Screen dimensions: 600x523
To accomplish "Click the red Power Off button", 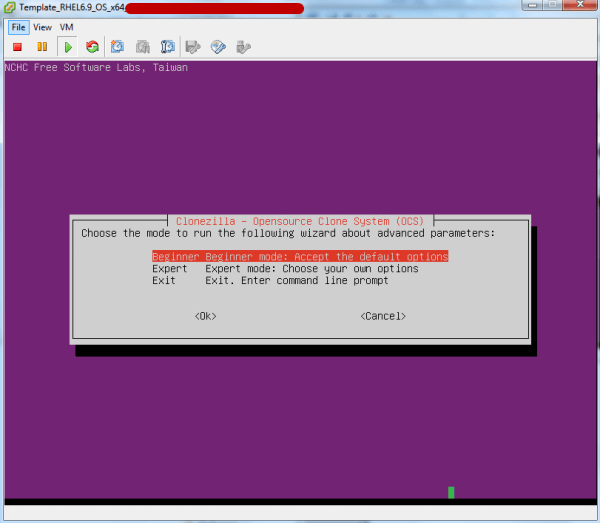I will pos(17,47).
